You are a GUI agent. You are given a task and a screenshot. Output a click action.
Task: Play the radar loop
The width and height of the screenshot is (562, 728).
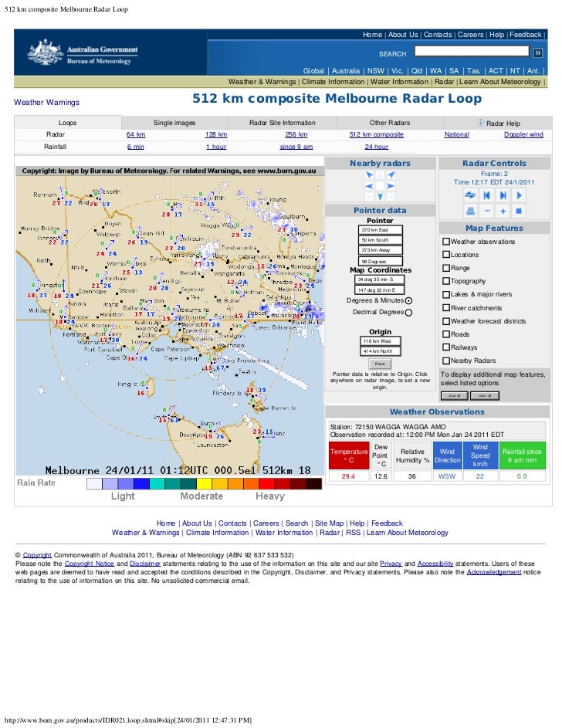click(x=520, y=195)
